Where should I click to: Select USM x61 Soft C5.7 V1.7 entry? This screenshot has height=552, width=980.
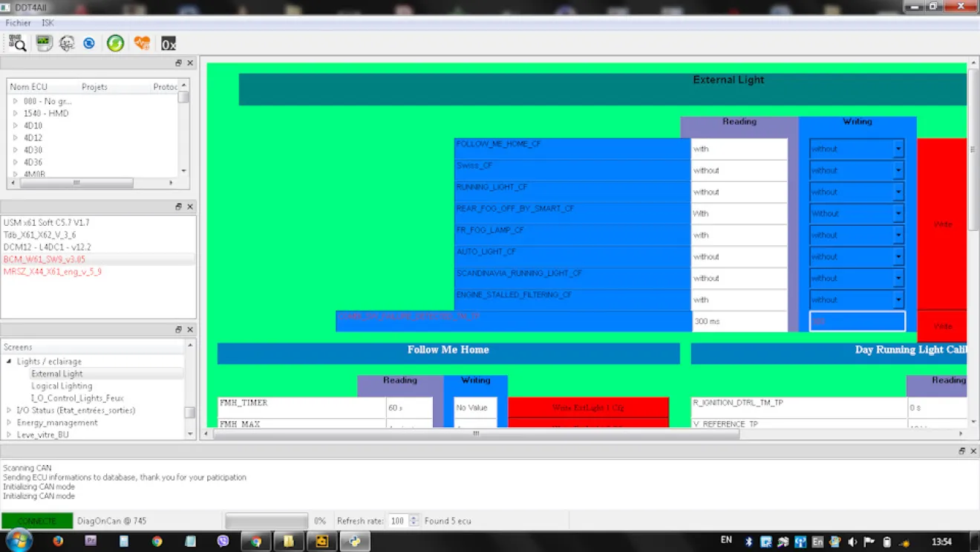click(x=46, y=222)
